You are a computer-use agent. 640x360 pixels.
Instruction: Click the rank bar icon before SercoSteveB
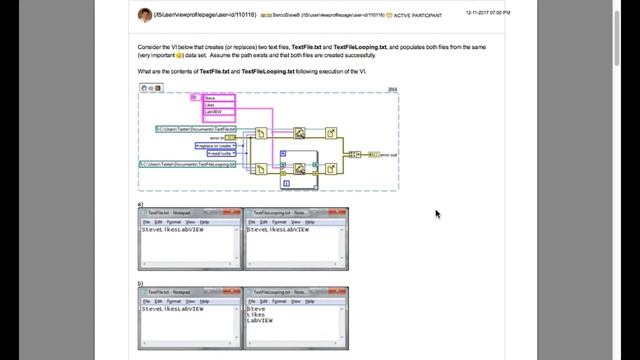pyautogui.click(x=266, y=16)
